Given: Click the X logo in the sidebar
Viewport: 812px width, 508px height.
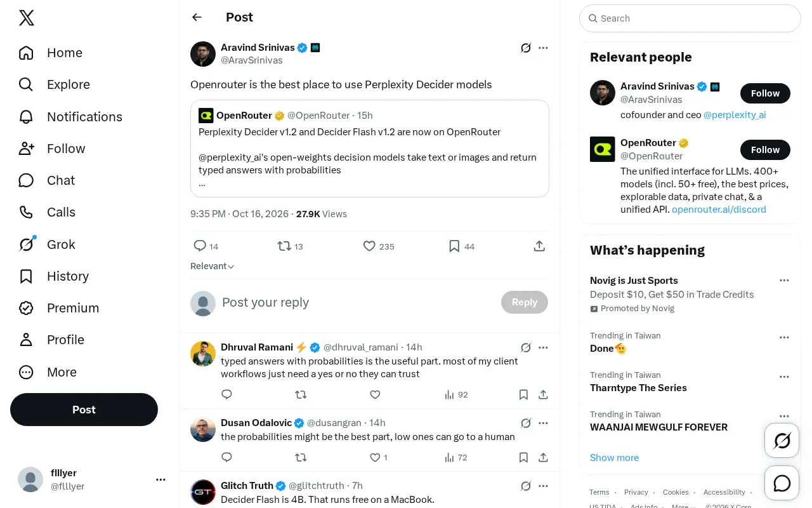Looking at the screenshot, I should tap(27, 18).
